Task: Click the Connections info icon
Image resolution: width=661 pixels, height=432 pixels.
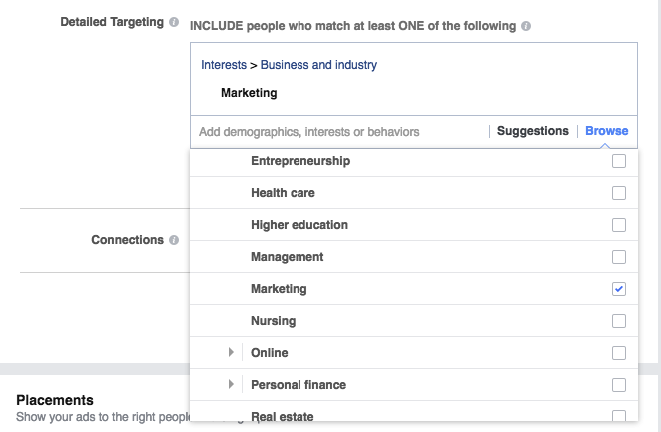Action: [x=174, y=240]
